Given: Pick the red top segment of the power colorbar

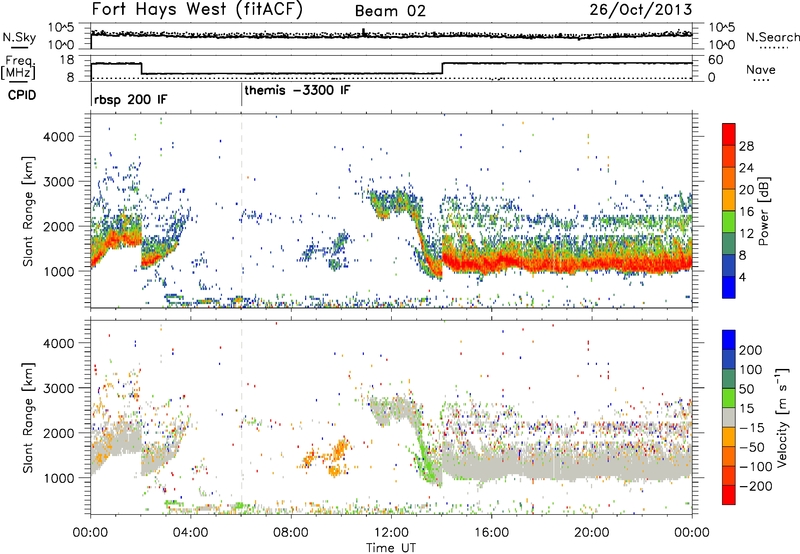Looking at the screenshot, I should pyautogui.click(x=729, y=134).
